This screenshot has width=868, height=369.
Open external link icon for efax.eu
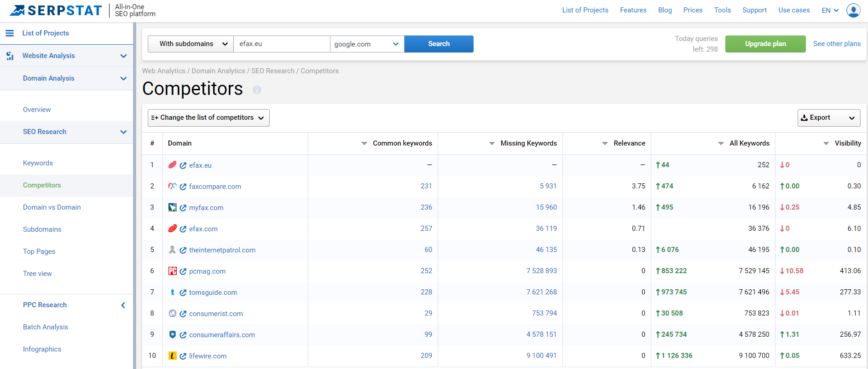183,165
